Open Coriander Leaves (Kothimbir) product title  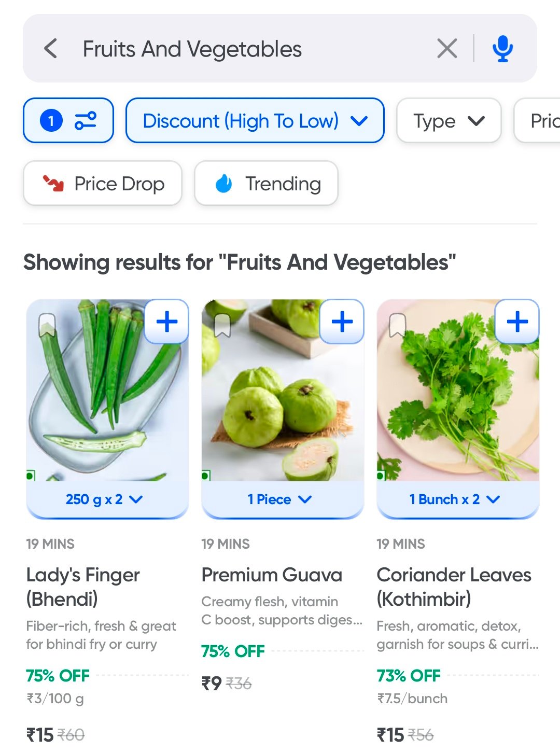[454, 587]
